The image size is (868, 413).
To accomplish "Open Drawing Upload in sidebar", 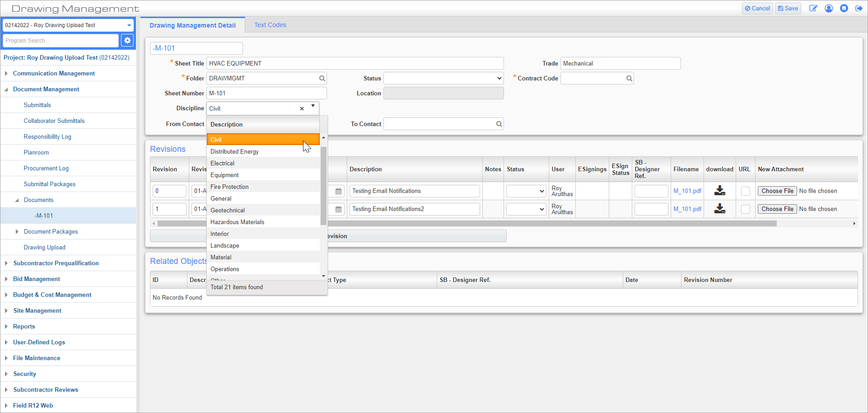I will coord(44,248).
